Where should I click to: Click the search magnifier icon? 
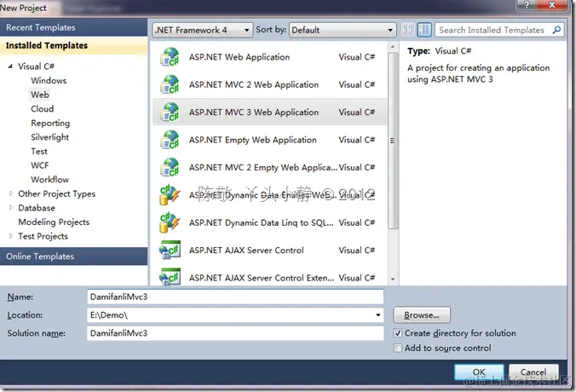point(556,30)
